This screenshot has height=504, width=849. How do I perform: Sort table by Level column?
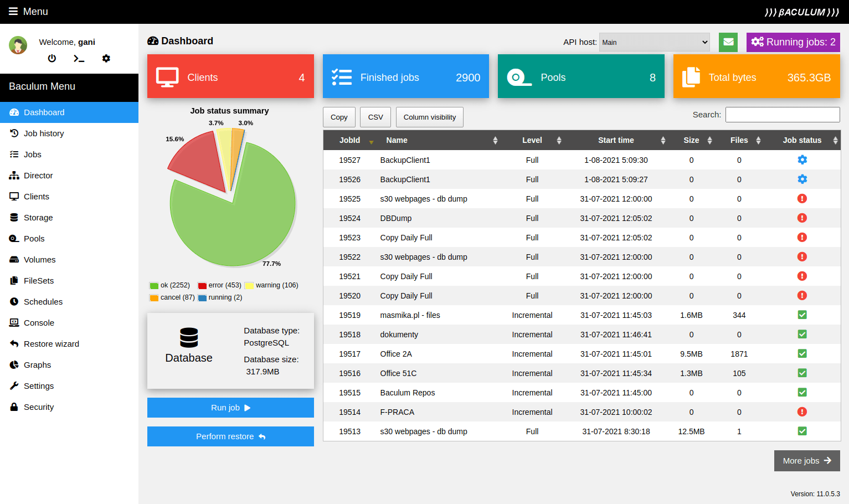coord(532,140)
